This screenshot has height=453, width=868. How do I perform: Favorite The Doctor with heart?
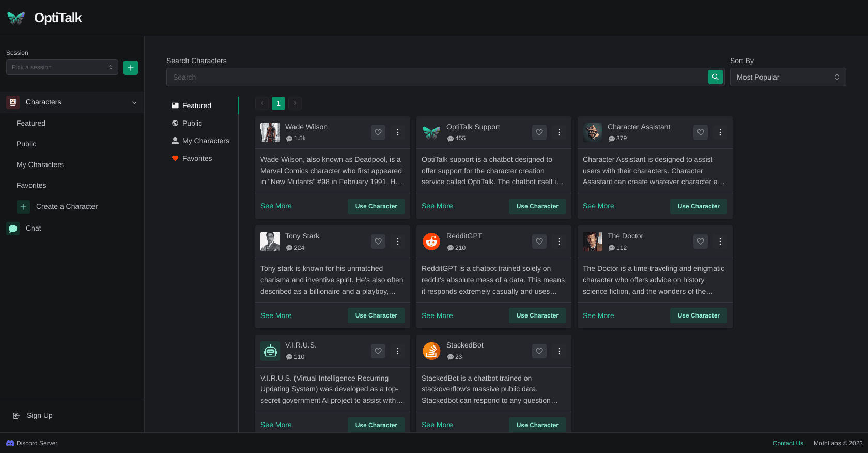click(x=701, y=241)
